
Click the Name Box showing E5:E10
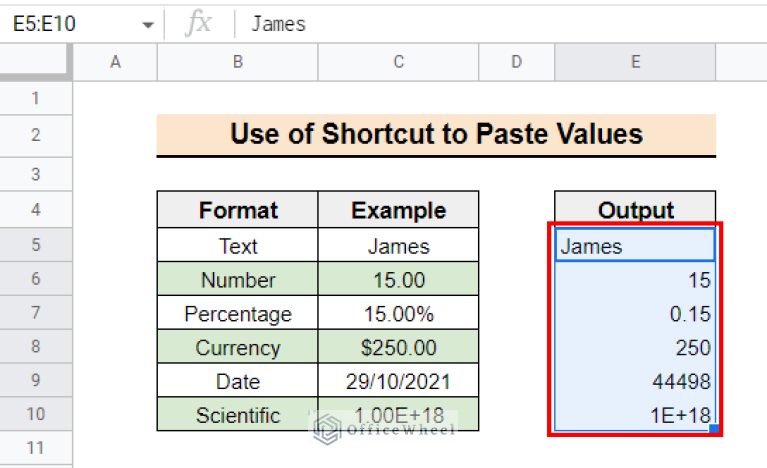point(70,24)
